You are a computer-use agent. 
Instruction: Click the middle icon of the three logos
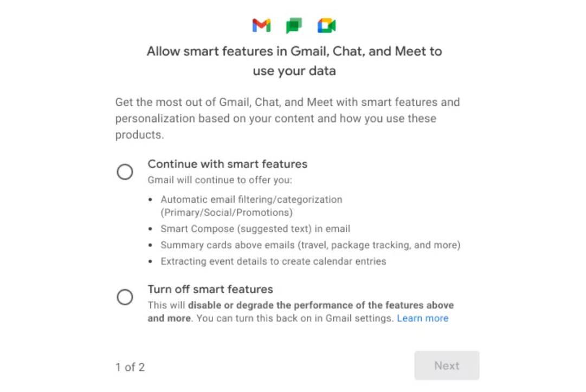[x=293, y=25]
